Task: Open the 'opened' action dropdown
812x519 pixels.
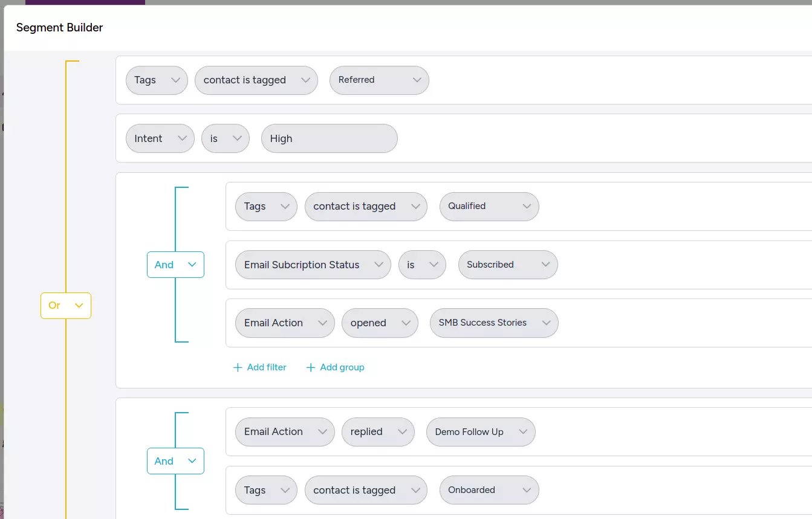Action: point(380,323)
